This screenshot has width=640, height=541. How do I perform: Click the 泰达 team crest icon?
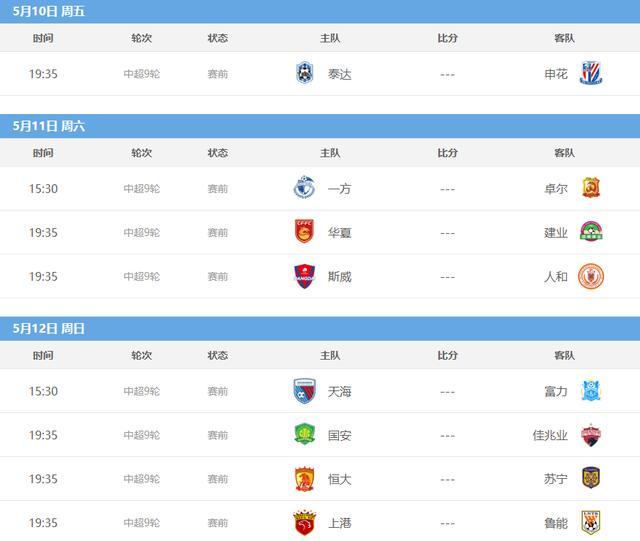pos(304,73)
